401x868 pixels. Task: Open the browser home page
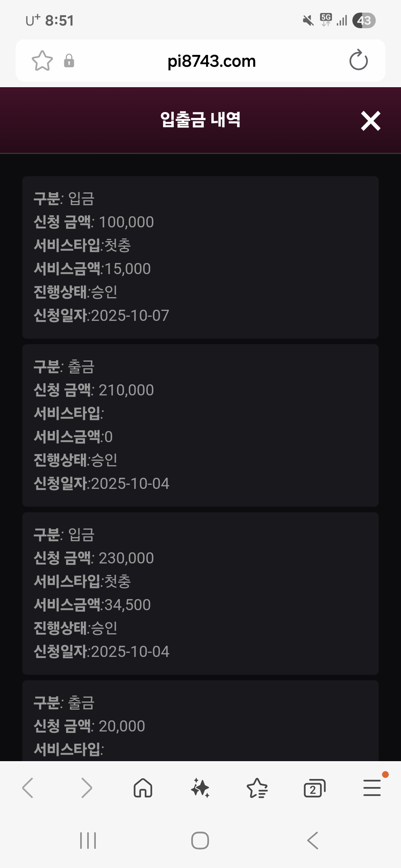(x=143, y=788)
